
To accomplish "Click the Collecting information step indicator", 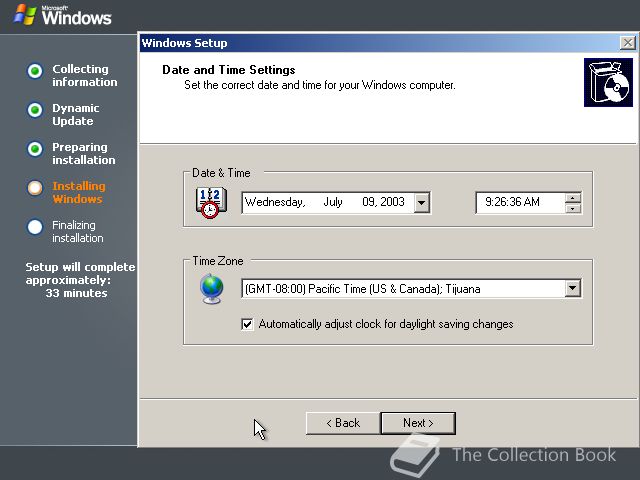I will coord(35,71).
